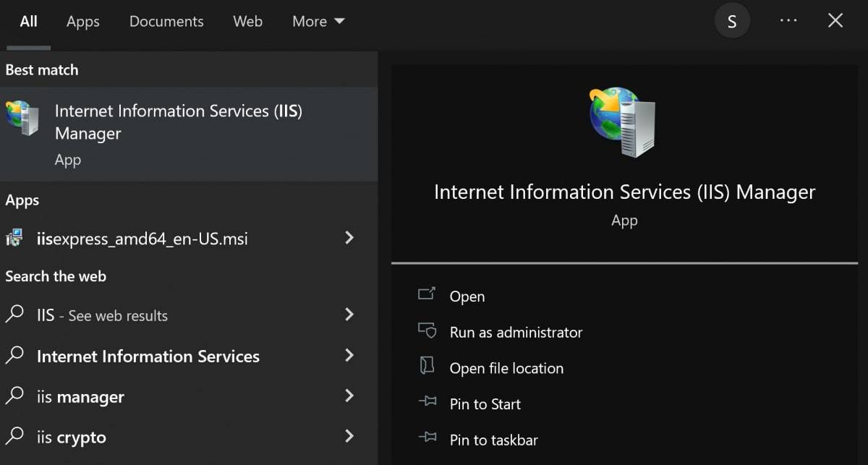Screen dimensions: 868x465
Task: Switch to the Apps tab
Action: (x=83, y=22)
